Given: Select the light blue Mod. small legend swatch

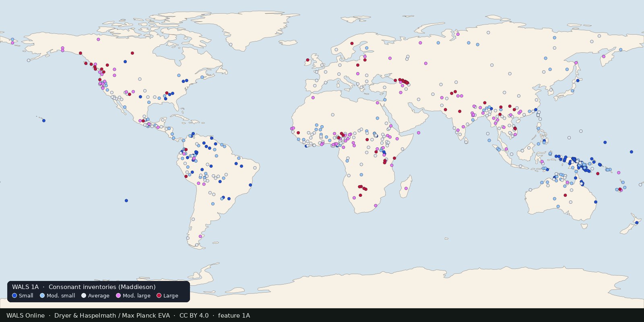Looking at the screenshot, I should pyautogui.click(x=42, y=295).
